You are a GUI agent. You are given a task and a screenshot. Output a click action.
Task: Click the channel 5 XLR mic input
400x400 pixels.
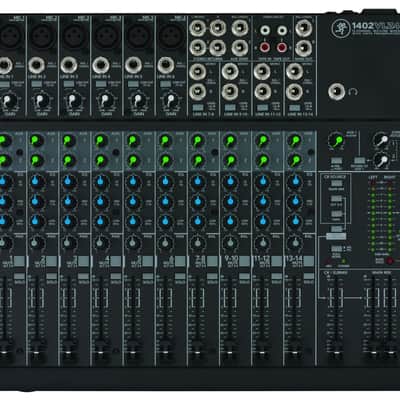(x=139, y=36)
